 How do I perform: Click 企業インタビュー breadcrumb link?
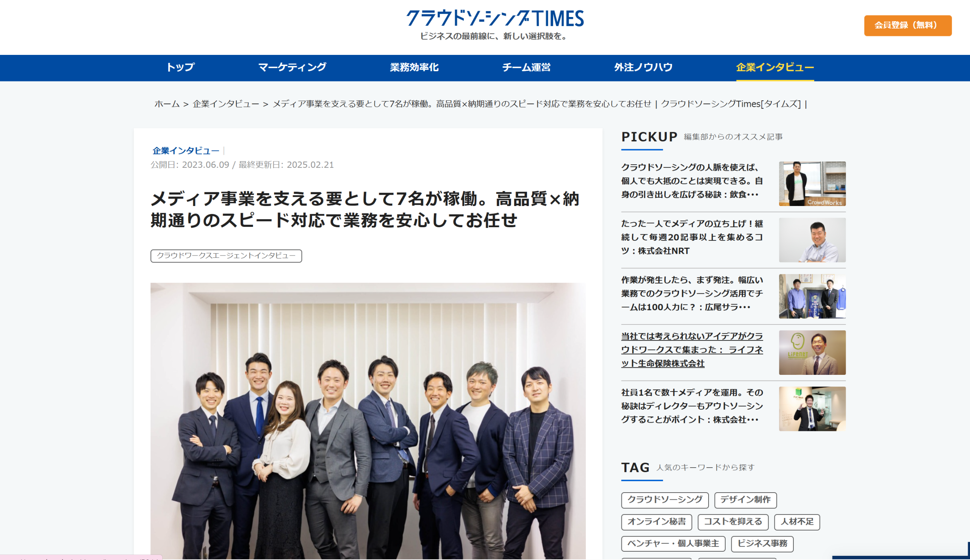tap(226, 104)
